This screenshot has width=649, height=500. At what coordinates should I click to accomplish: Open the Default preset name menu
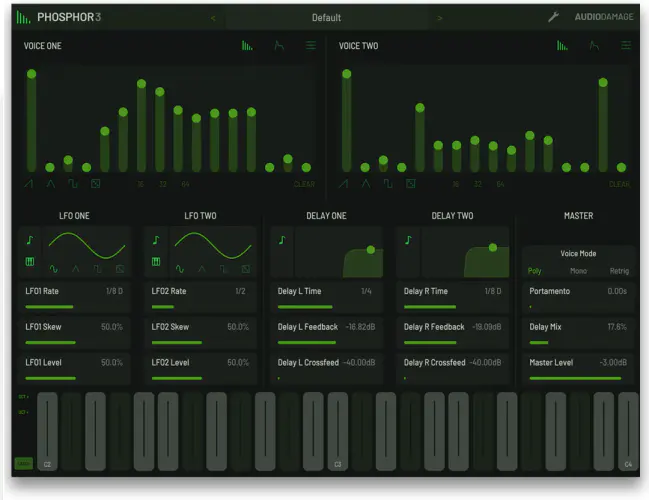326,17
